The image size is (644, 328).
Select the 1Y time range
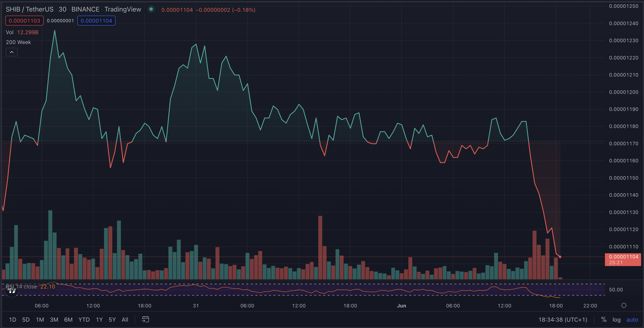[x=99, y=320]
